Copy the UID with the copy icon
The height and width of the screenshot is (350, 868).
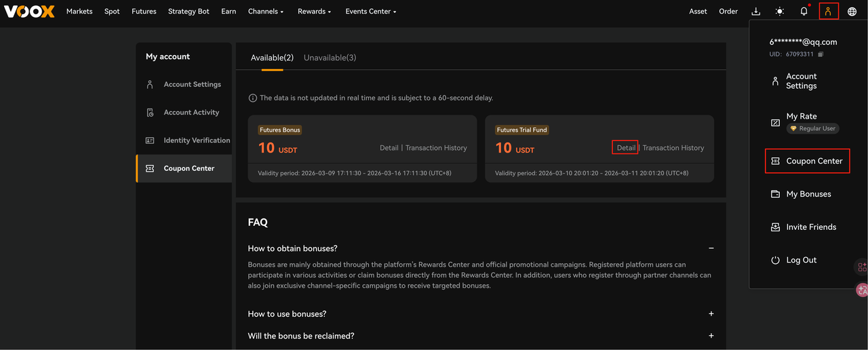click(821, 54)
